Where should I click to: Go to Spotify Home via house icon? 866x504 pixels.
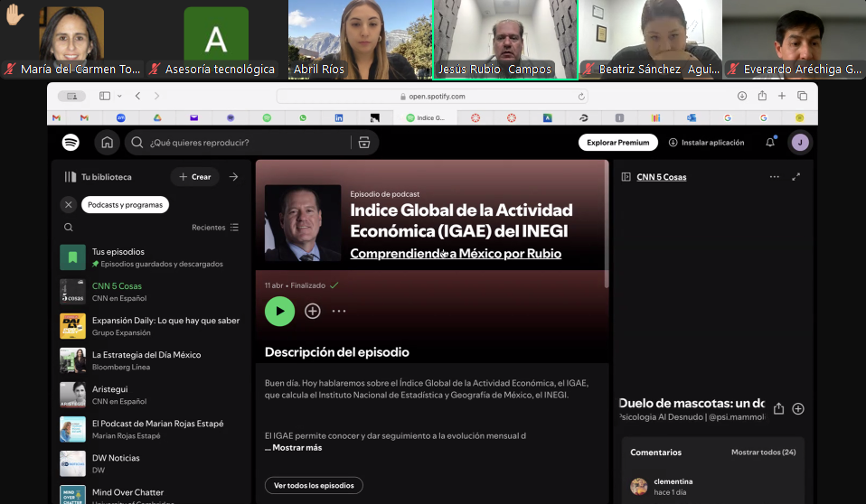[108, 143]
